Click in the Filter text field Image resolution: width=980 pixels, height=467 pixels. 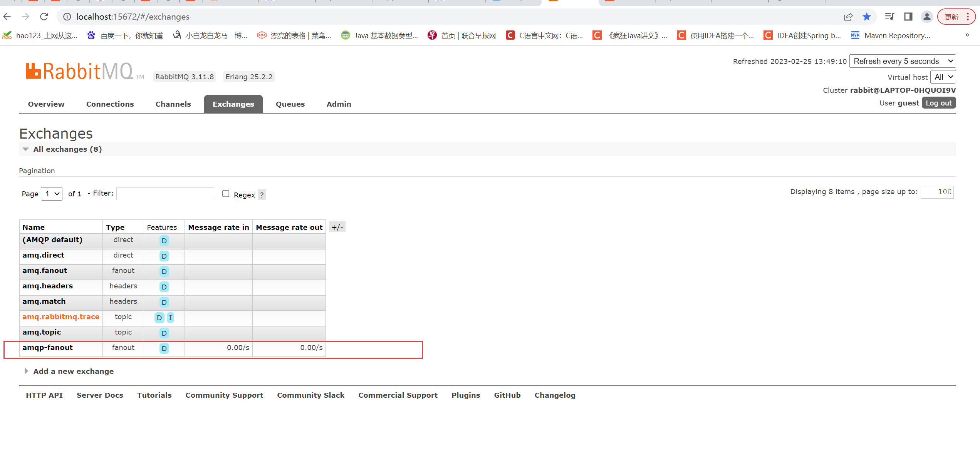pos(165,194)
